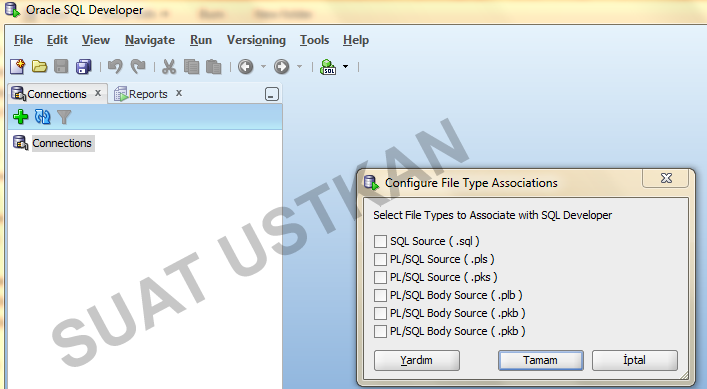This screenshot has height=389, width=707.
Task: Check SQL Source ( .sql ) checkbox
Action: [380, 241]
